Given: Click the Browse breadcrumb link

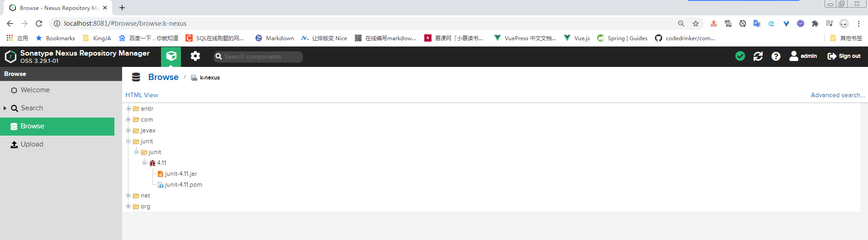Looking at the screenshot, I should 163,77.
